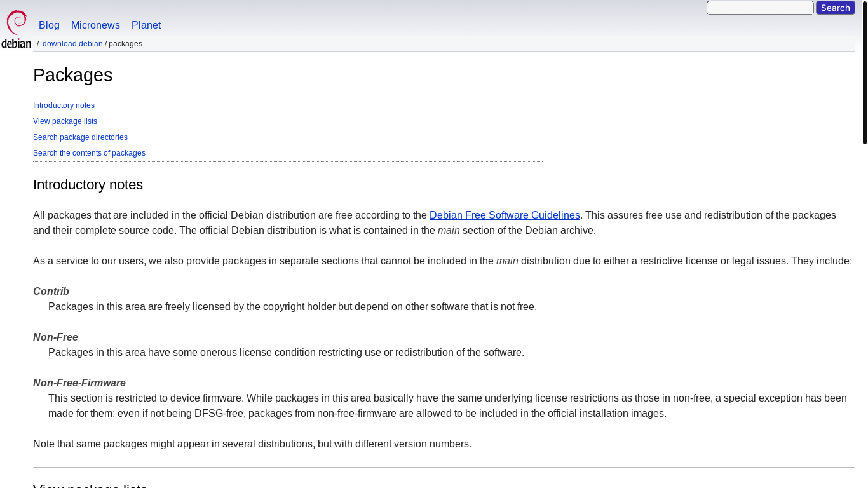Focus the search input field
The height and width of the screenshot is (488, 868).
tap(760, 8)
